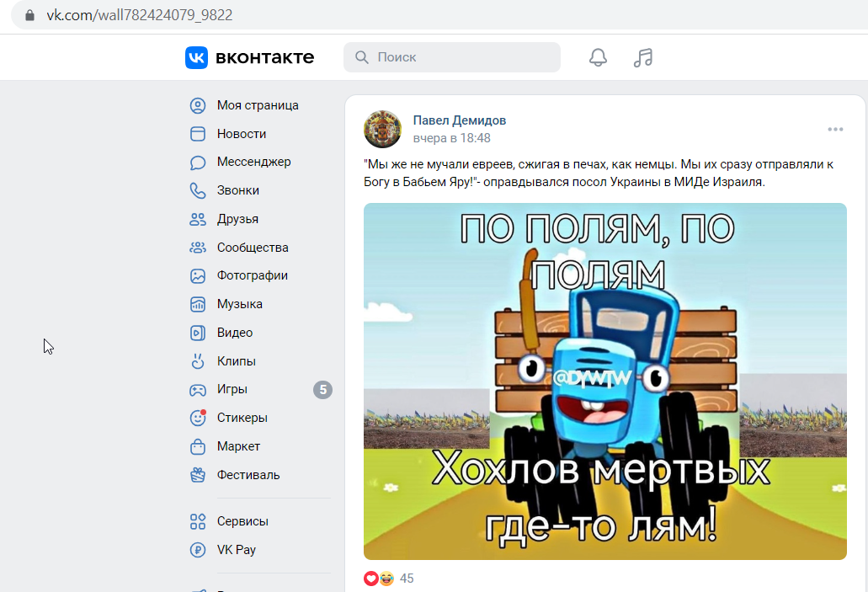The image size is (868, 592).
Task: Open Видео sidebar item
Action: click(235, 333)
